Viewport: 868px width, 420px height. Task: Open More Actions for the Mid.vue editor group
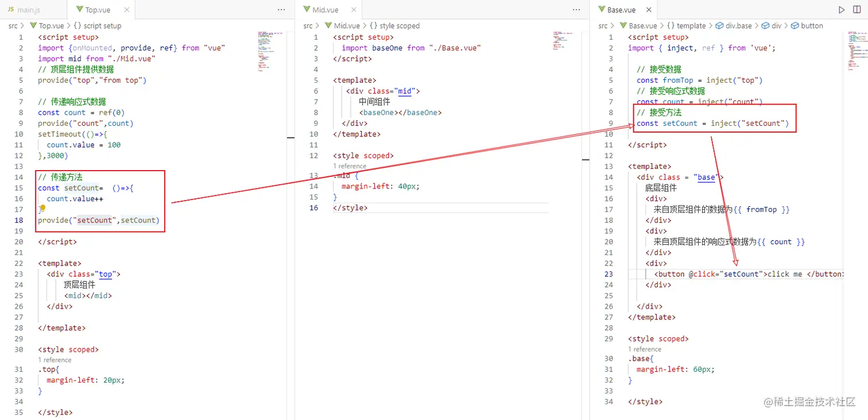[576, 10]
